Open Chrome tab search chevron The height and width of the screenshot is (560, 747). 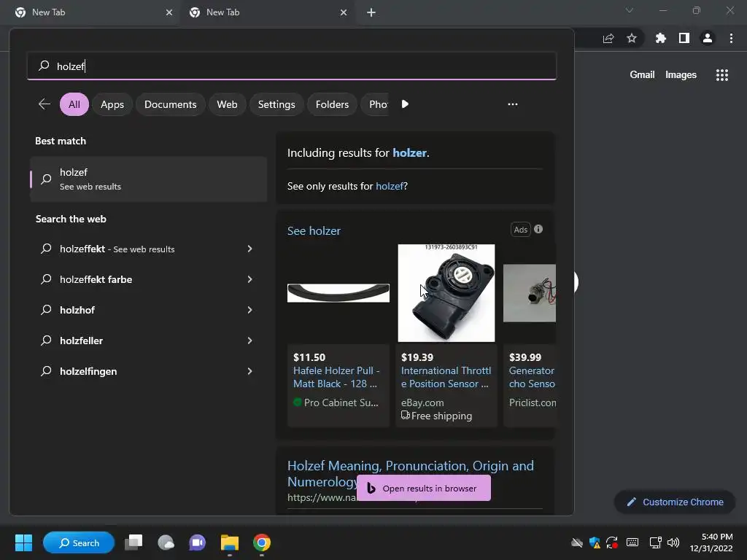630,10
